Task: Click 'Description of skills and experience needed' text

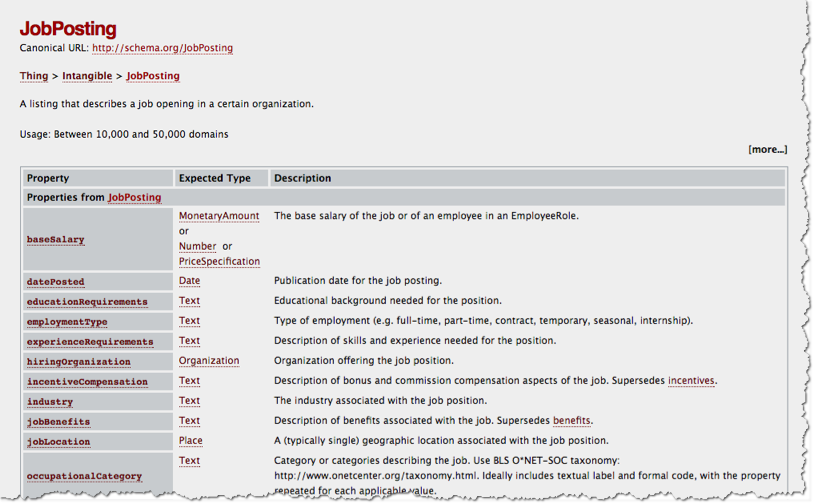Action: pyautogui.click(x=415, y=341)
